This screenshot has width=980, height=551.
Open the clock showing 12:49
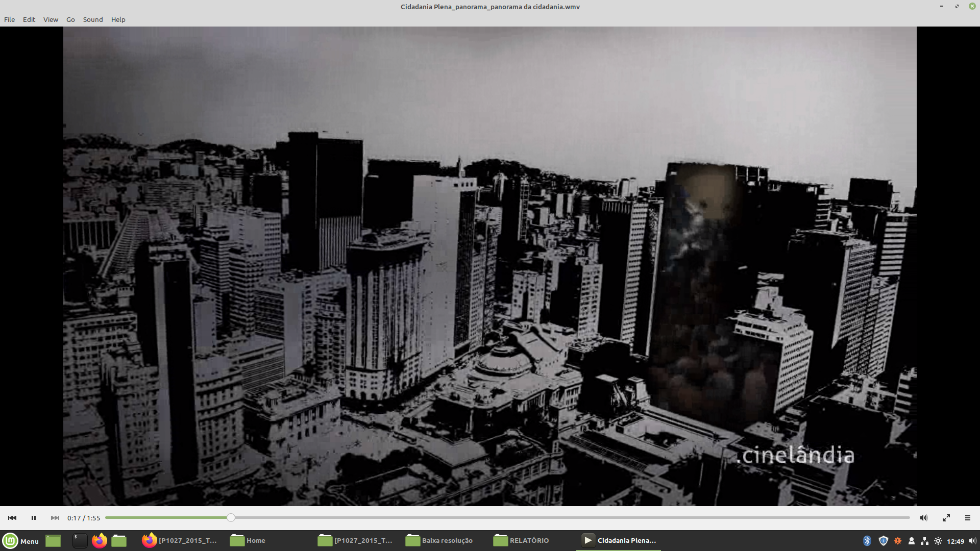click(x=955, y=541)
